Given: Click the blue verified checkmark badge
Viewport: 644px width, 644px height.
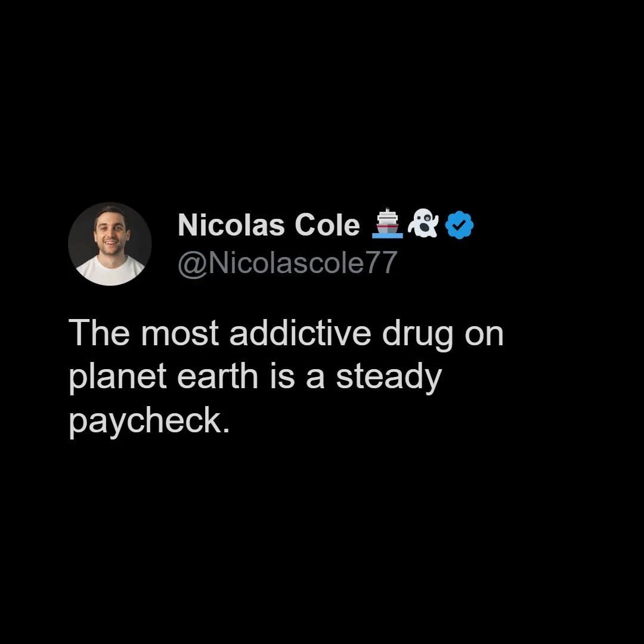Looking at the screenshot, I should (x=459, y=225).
